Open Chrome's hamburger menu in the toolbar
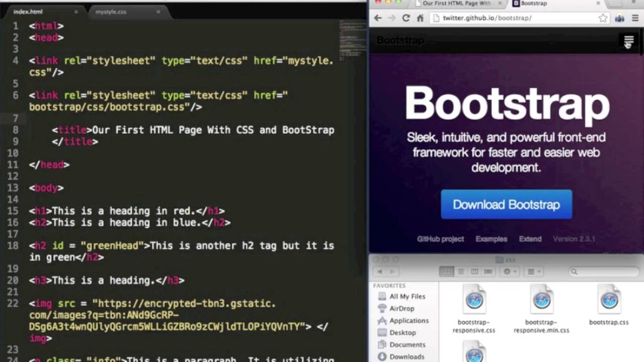Viewport: 644px width, 362px height. click(635, 18)
